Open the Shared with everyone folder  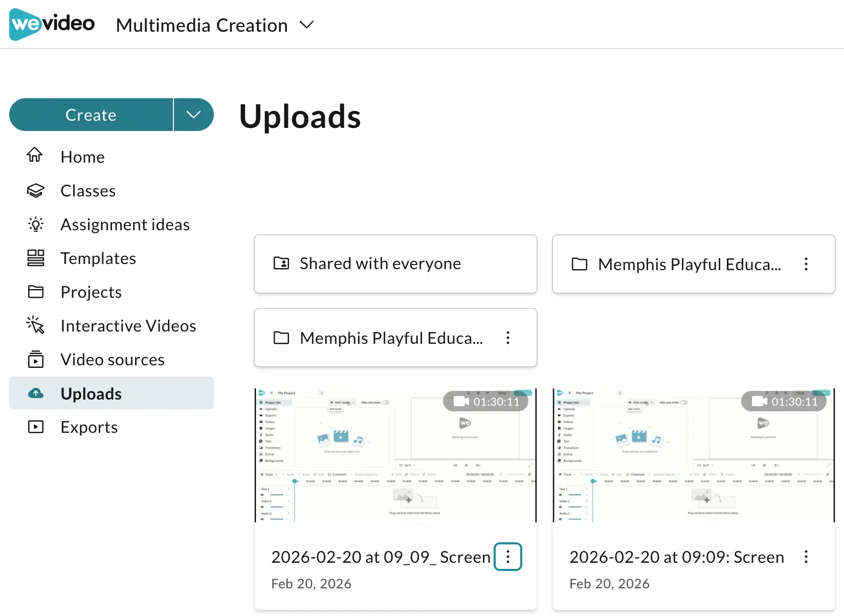click(395, 264)
